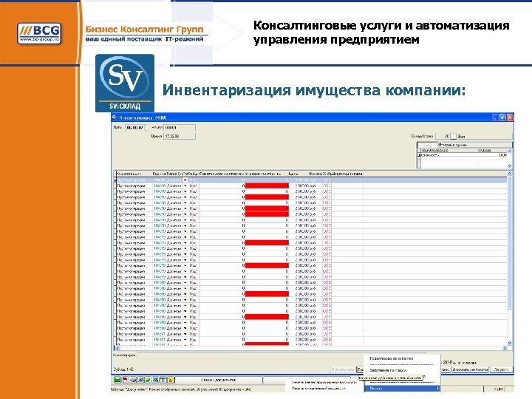Click the NUM indicator in the status bar

[499, 389]
